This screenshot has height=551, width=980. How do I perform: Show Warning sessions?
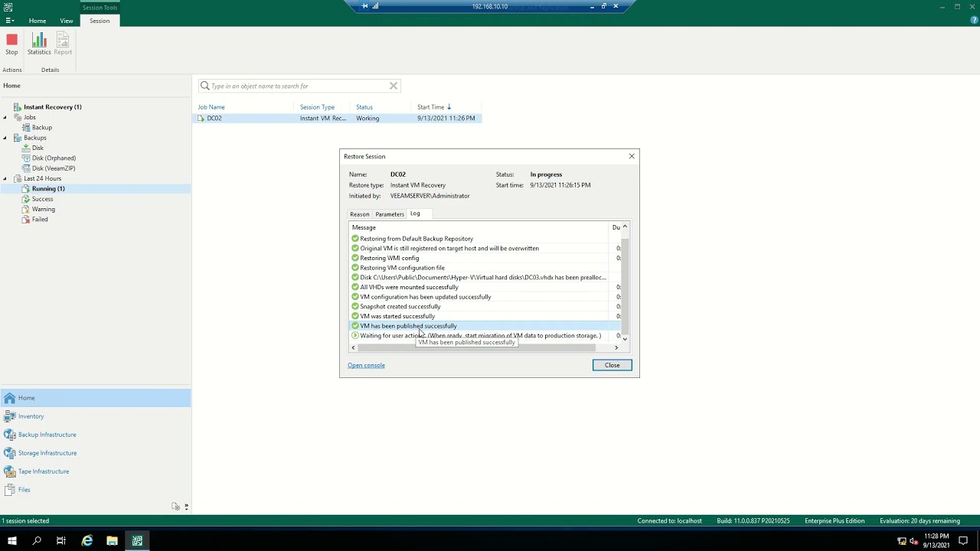43,209
